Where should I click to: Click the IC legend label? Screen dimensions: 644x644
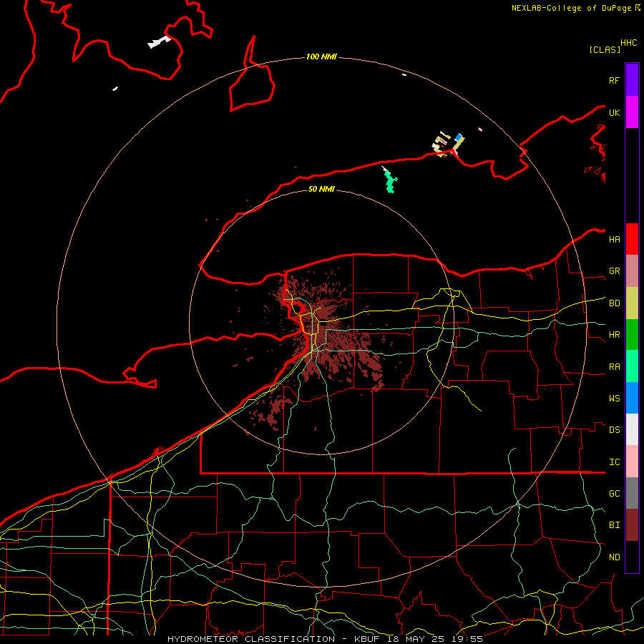614,462
